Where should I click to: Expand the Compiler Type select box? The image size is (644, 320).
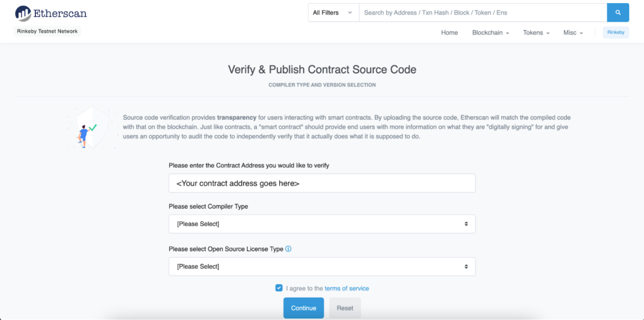tap(321, 224)
